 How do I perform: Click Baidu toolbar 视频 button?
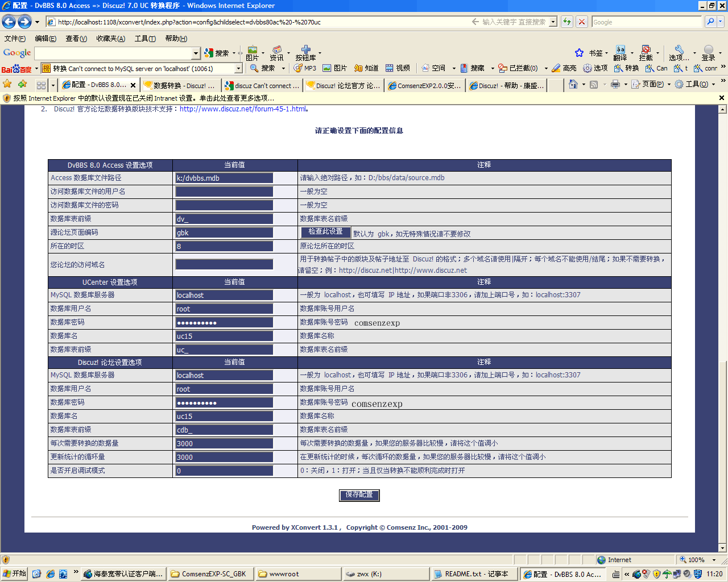[398, 68]
